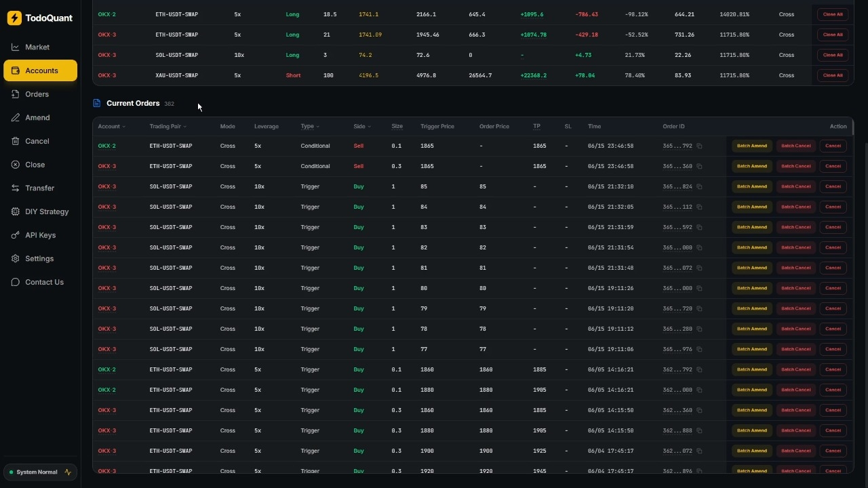Copy order ID 362...072 via copy icon

pyautogui.click(x=699, y=451)
